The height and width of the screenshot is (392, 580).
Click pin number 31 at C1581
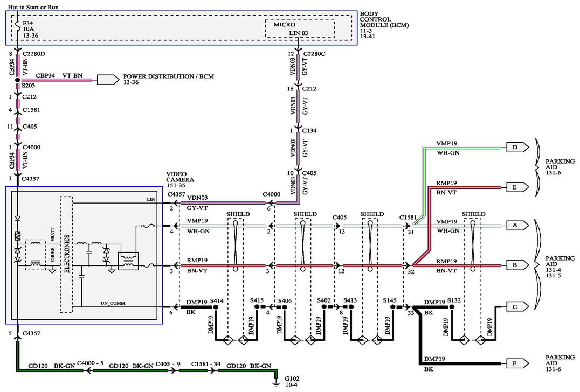411,232
